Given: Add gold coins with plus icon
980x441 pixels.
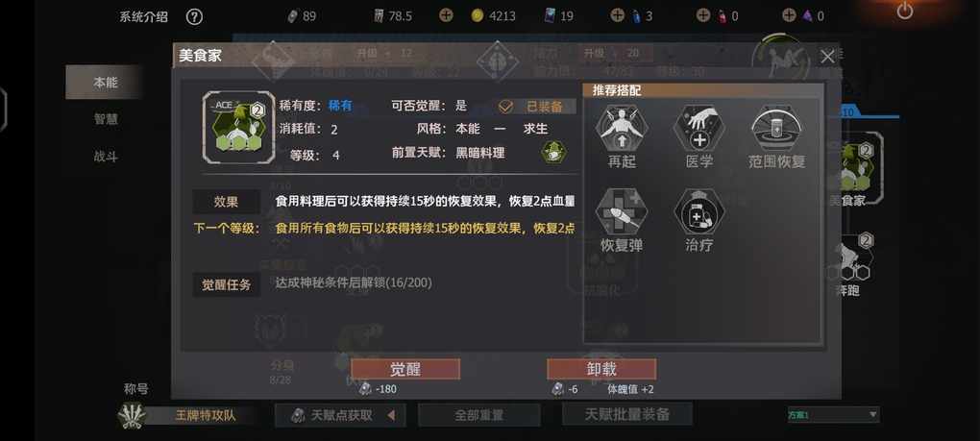Looking at the screenshot, I should [x=446, y=15].
